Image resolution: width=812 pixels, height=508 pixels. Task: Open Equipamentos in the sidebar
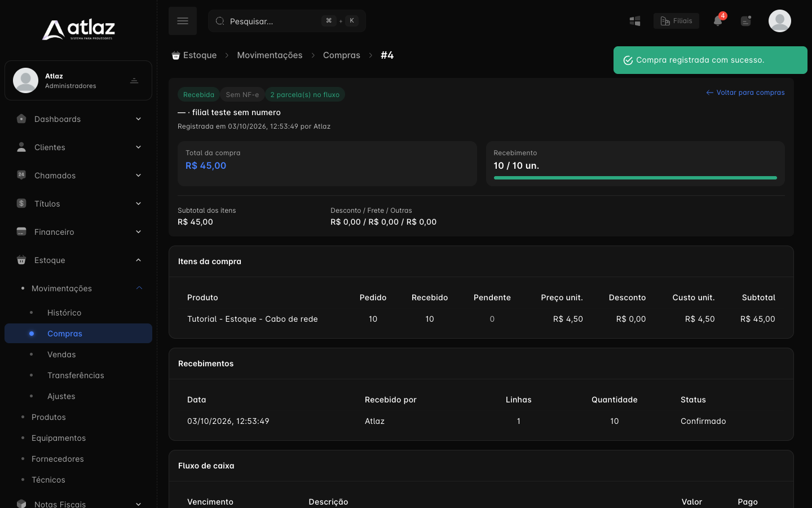[59, 438]
